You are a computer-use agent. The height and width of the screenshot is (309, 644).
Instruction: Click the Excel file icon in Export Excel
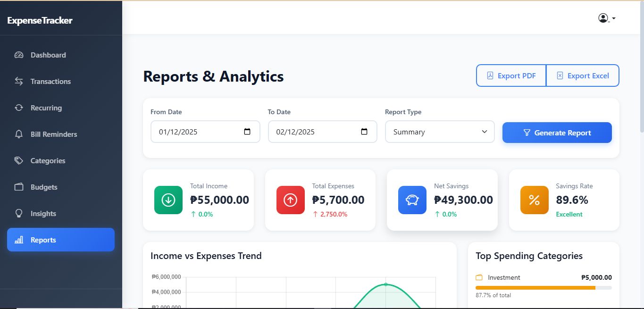(x=560, y=75)
